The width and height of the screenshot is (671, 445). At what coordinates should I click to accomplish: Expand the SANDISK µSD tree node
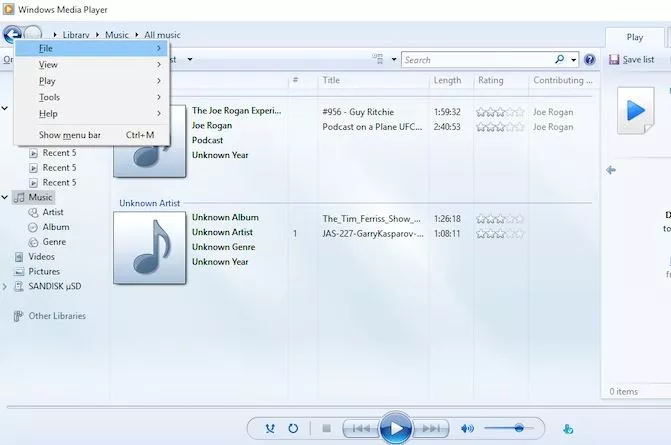(5, 286)
